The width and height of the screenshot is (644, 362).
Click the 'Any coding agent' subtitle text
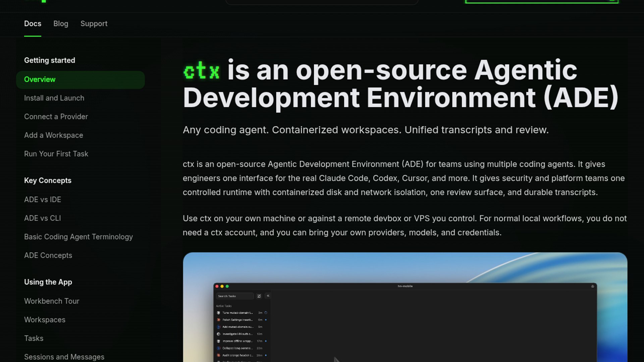point(366,130)
